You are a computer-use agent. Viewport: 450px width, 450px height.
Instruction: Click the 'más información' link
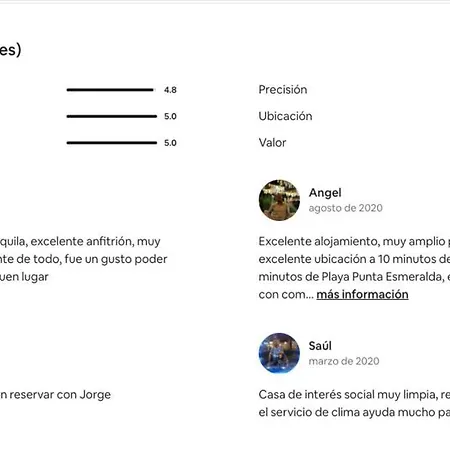click(362, 294)
